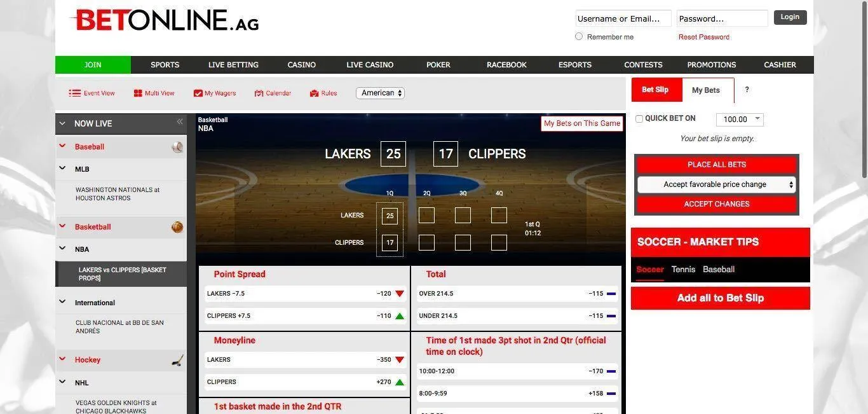Go to the Poker menu

pos(438,65)
